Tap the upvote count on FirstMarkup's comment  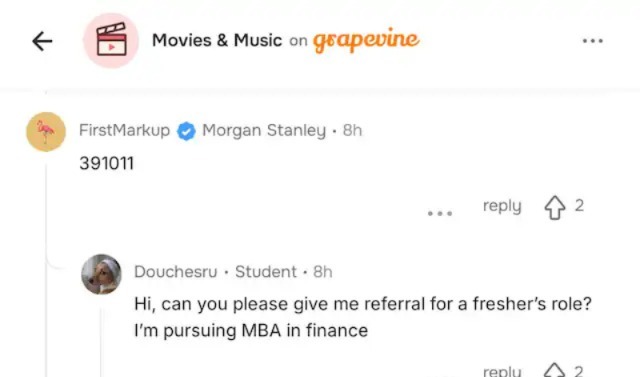click(x=579, y=206)
